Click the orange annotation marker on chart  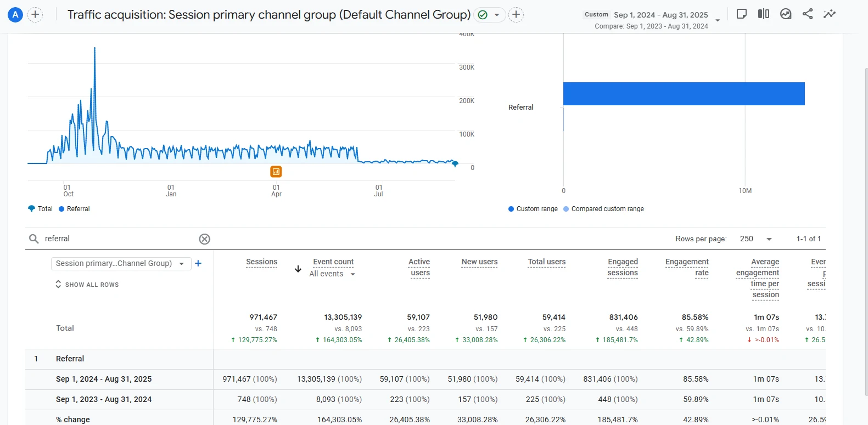276,172
